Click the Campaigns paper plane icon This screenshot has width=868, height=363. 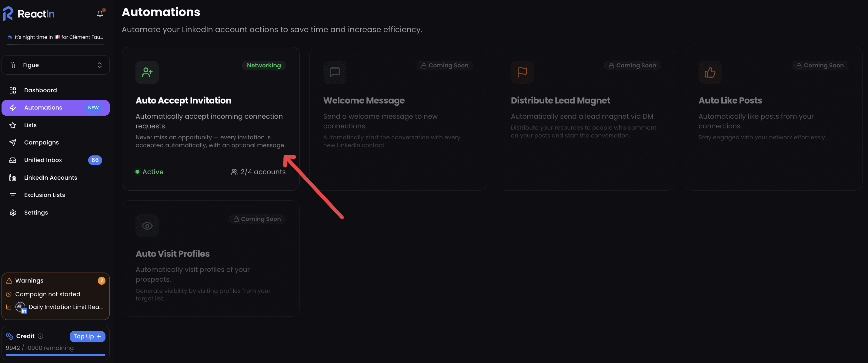coord(13,142)
